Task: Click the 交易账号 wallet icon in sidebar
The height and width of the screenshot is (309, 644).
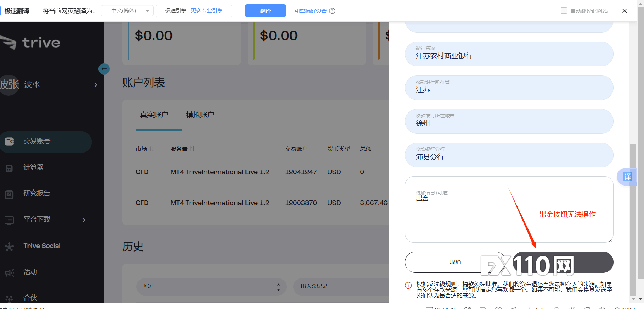Action: point(10,142)
